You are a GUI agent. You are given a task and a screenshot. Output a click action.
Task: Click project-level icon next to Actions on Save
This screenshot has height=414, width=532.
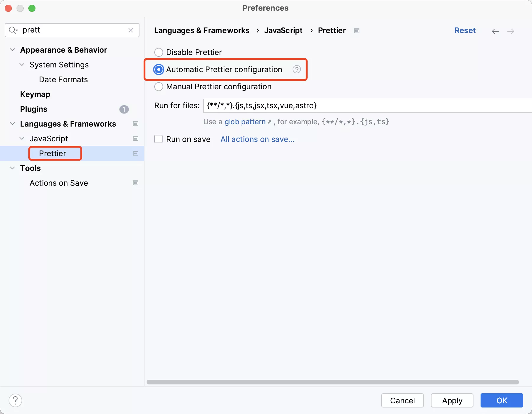(136, 183)
